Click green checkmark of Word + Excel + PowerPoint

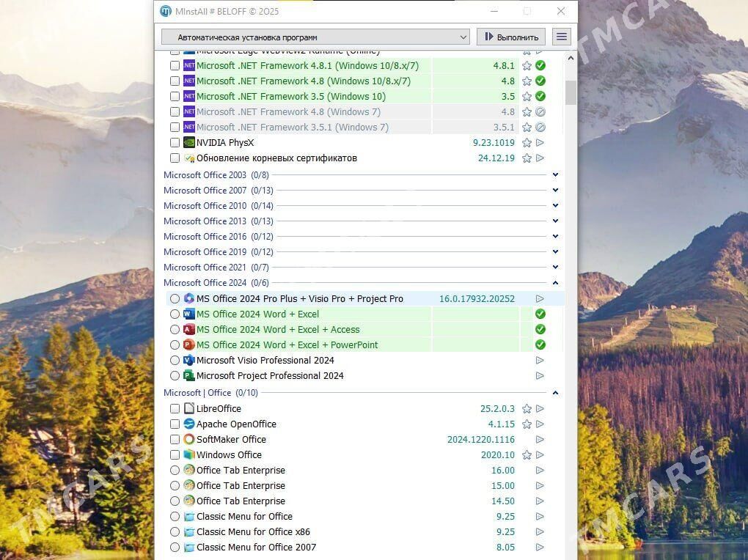[540, 345]
